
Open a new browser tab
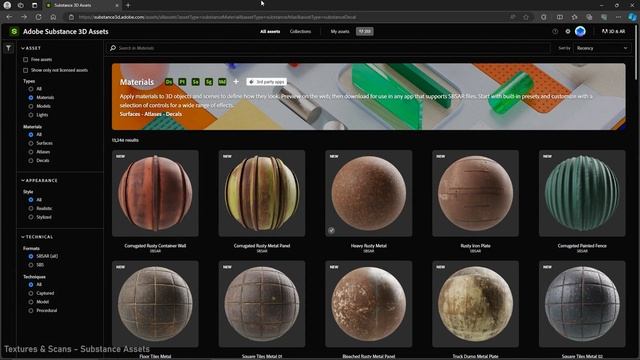coord(128,5)
